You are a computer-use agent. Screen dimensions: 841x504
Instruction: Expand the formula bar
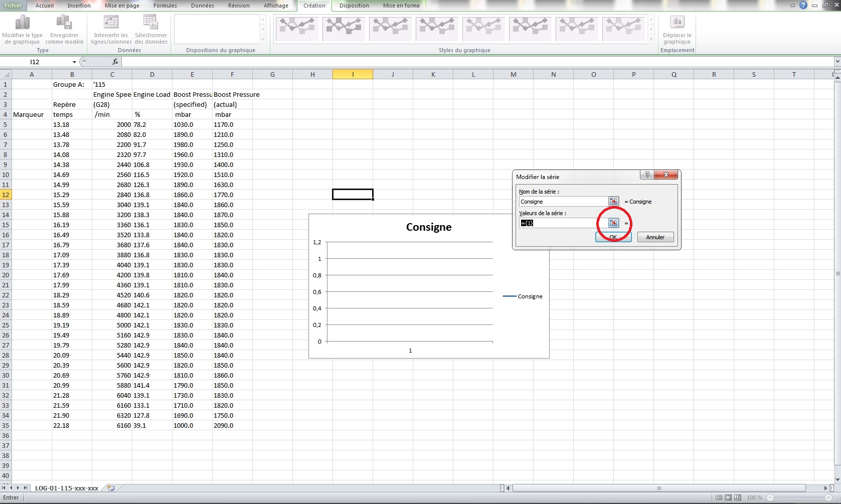pos(837,62)
